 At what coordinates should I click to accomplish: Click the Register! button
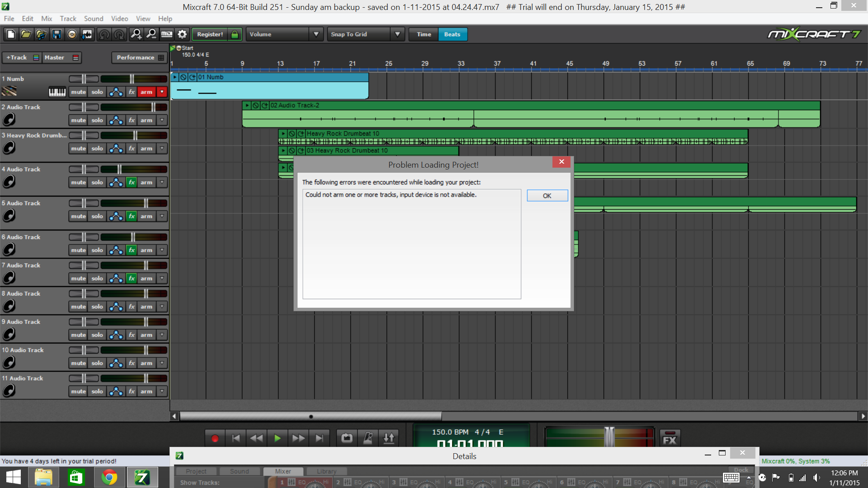click(210, 34)
